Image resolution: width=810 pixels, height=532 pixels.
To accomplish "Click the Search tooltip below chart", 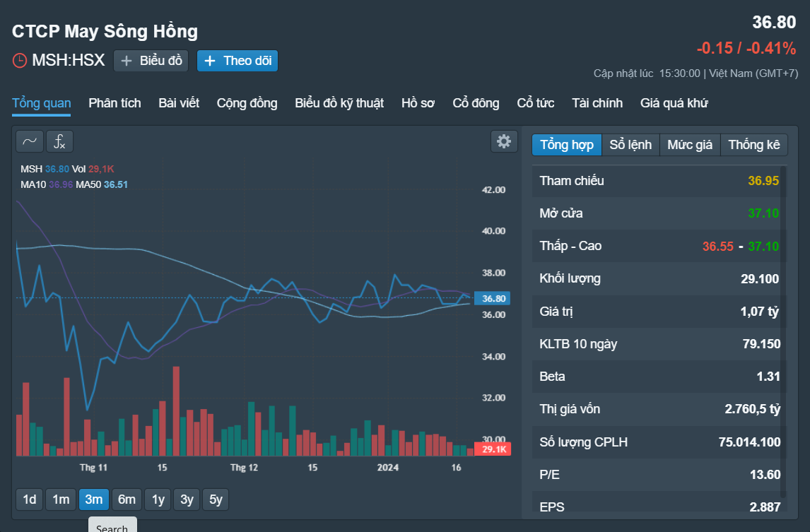I will [112, 525].
